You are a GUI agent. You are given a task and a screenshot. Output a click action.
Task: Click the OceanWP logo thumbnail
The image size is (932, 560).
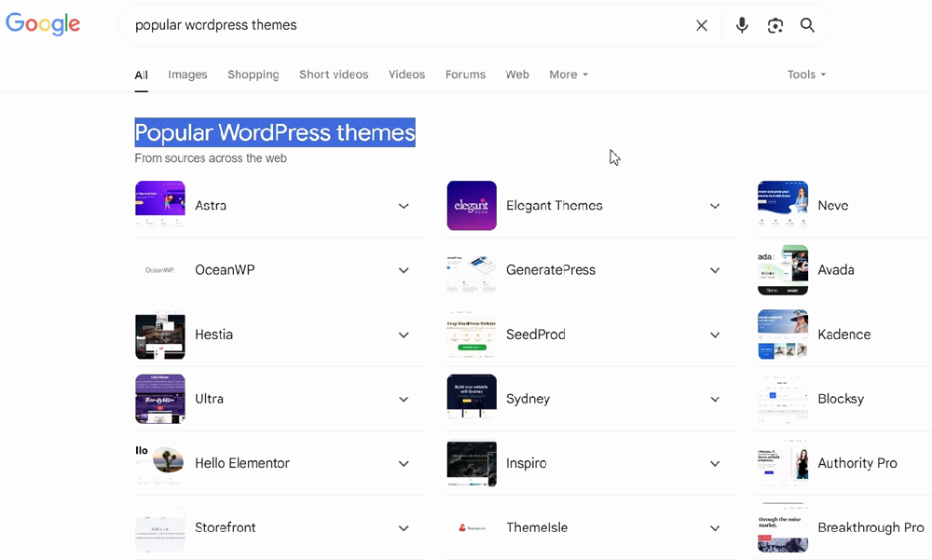[160, 270]
